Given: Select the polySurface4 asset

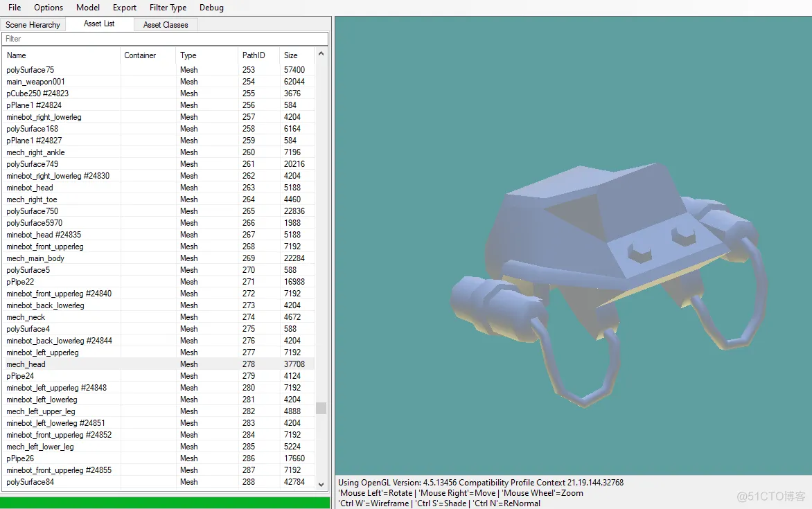Looking at the screenshot, I should click(159, 329).
